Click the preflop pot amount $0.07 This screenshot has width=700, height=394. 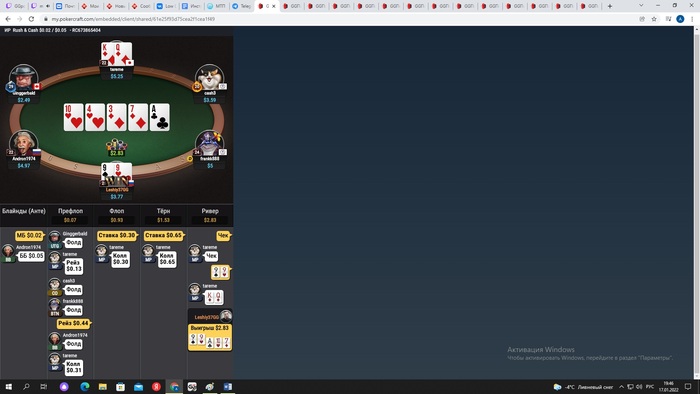click(x=70, y=220)
